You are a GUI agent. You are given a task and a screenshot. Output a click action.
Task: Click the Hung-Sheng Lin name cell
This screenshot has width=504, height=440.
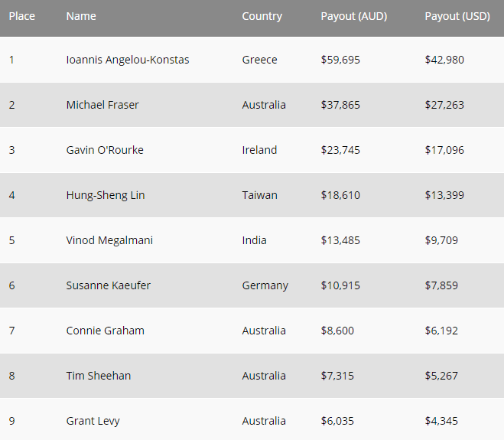coord(106,195)
